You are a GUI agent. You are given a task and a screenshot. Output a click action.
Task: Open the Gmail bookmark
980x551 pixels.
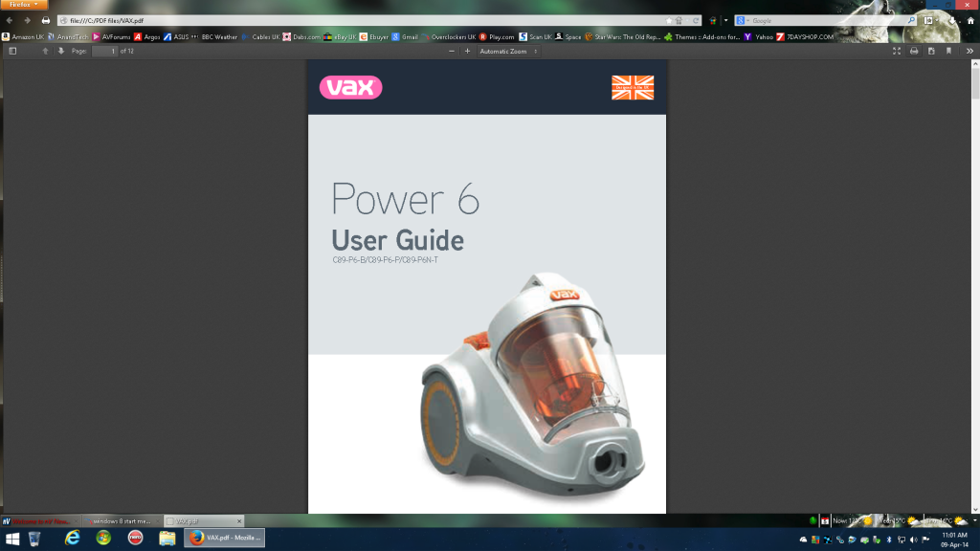tap(405, 37)
